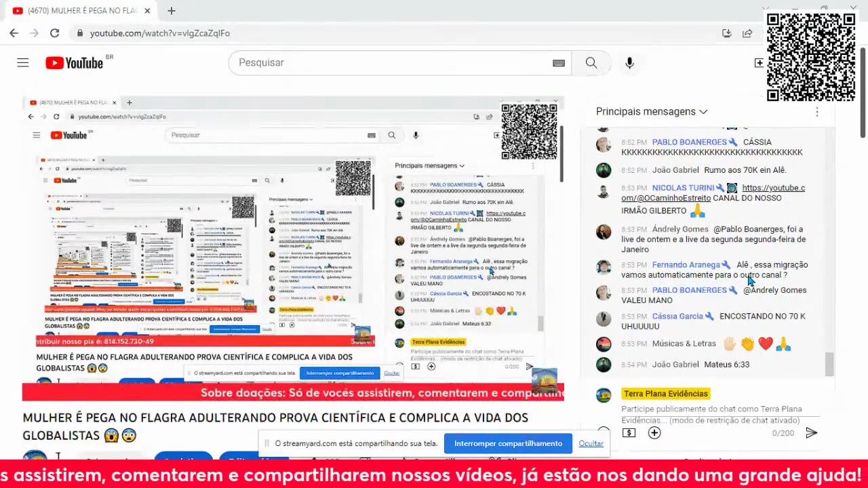Click the message ENCOSTANDO NO 70 K

(x=713, y=321)
